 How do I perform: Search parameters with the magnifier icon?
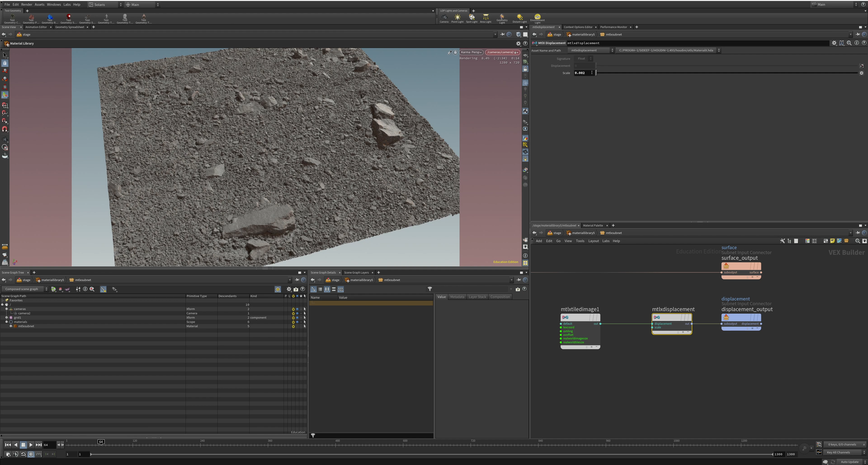[849, 43]
